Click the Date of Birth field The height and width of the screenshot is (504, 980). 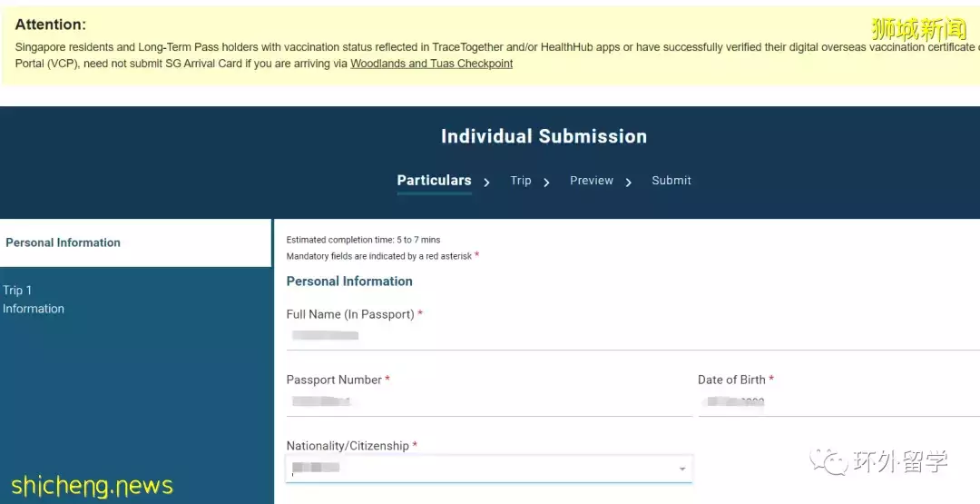point(835,401)
